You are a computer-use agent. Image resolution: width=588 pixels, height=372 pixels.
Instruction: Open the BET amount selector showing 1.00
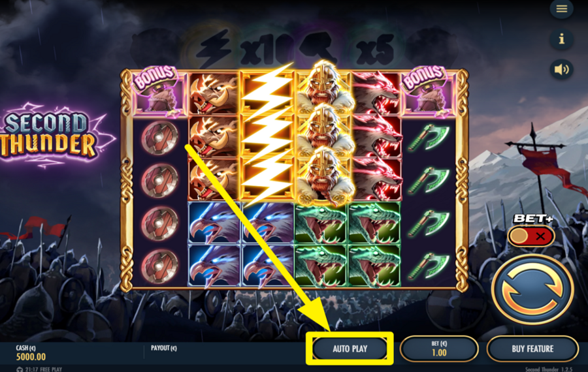(439, 349)
